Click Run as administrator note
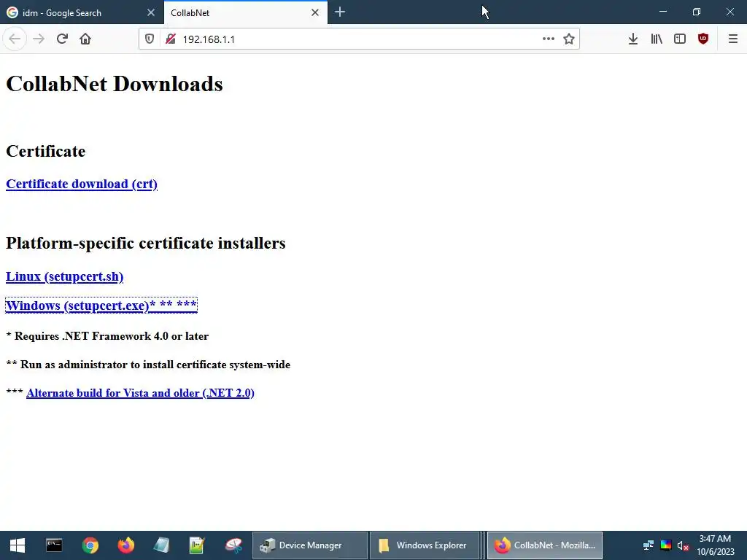Viewport: 747px width, 560px height. [148, 365]
